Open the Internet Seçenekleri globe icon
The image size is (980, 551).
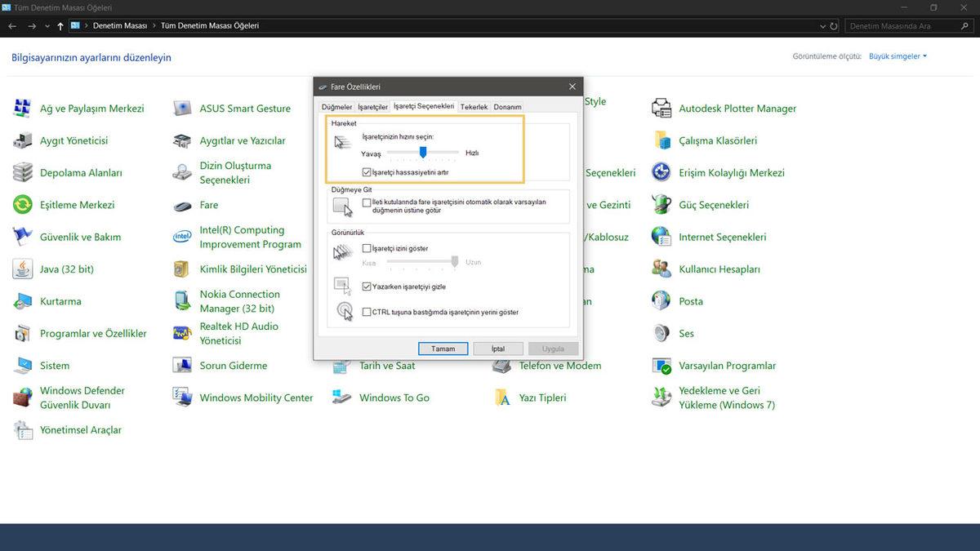661,237
